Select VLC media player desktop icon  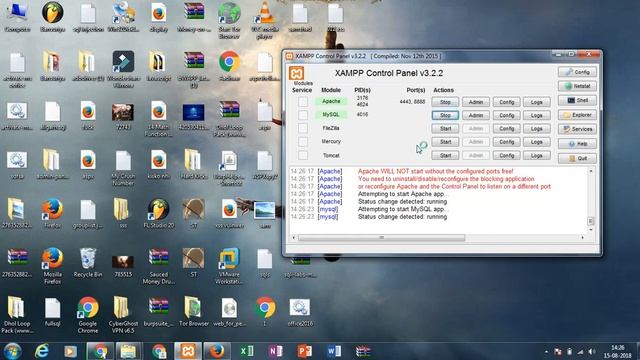264,20
